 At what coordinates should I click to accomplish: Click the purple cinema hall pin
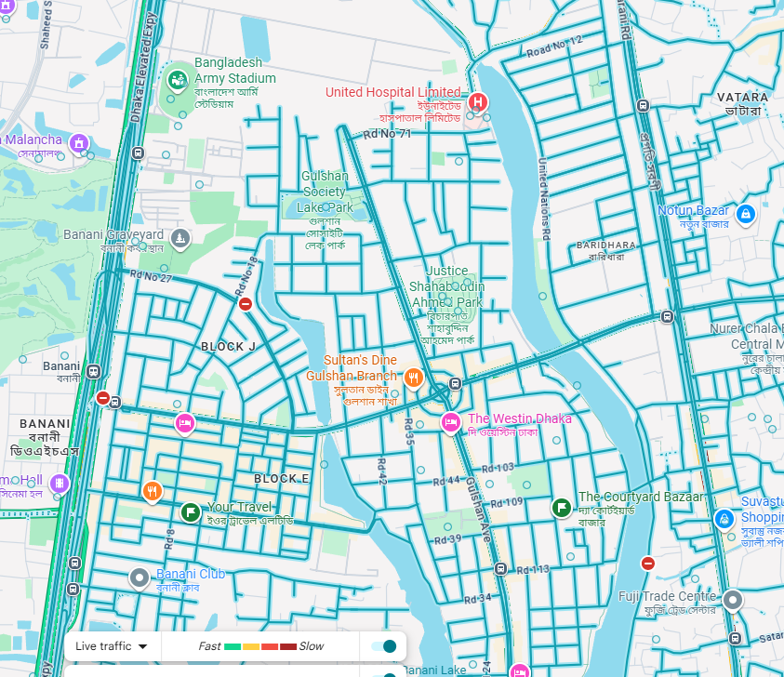(59, 484)
